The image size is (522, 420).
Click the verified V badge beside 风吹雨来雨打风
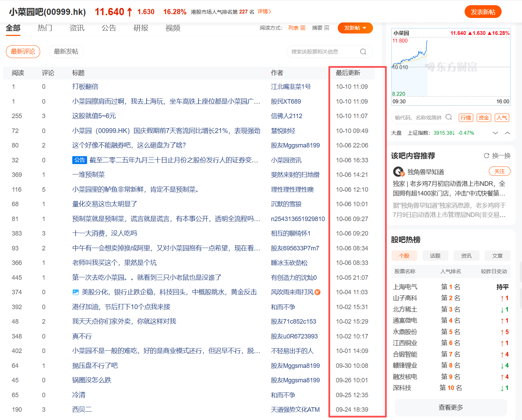(317, 292)
